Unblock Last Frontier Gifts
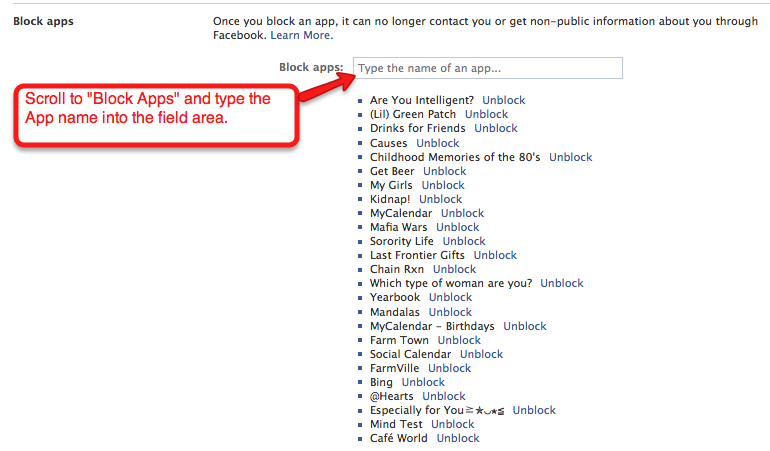The height and width of the screenshot is (451, 770). [x=495, y=255]
